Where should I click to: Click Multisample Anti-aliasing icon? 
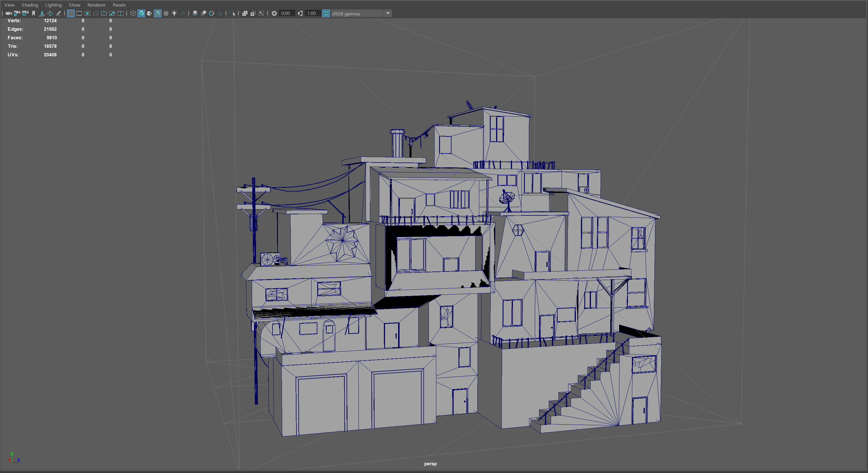click(x=212, y=13)
